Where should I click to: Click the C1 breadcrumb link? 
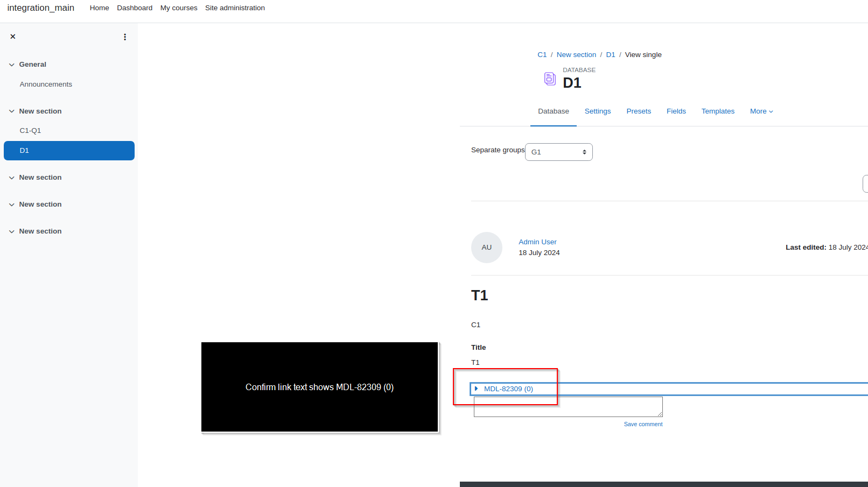click(542, 55)
